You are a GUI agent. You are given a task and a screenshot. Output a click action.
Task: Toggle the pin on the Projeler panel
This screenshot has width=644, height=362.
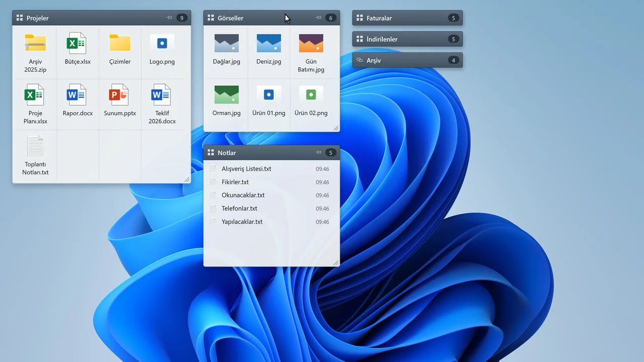click(170, 18)
